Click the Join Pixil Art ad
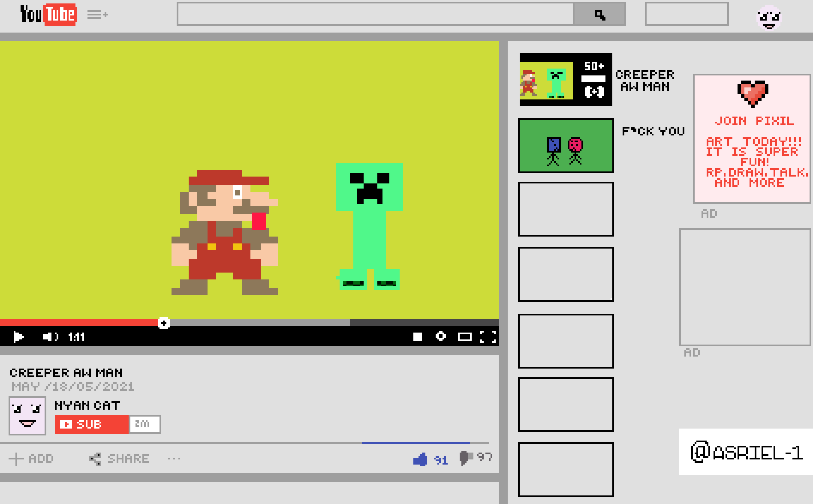Viewport: 813px width, 504px height. [x=752, y=139]
